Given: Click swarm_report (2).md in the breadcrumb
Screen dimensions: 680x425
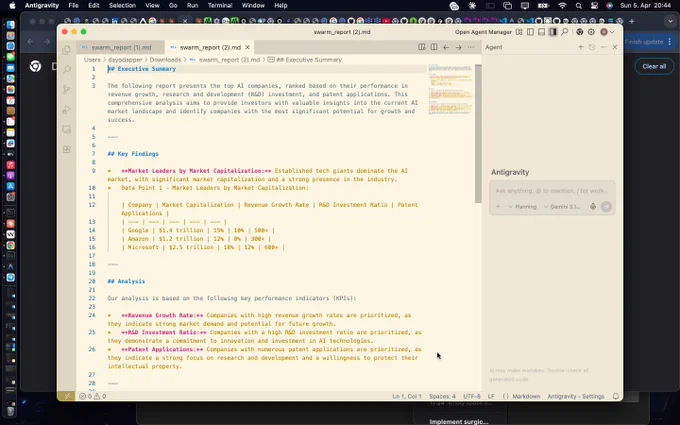Looking at the screenshot, I should pos(229,60).
